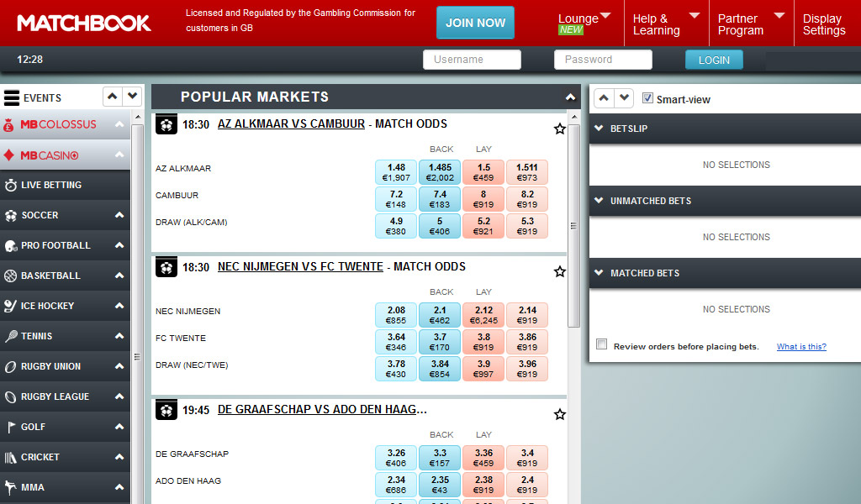Collapse the Betslip section
Image resolution: width=861 pixels, height=504 pixels.
tap(599, 129)
